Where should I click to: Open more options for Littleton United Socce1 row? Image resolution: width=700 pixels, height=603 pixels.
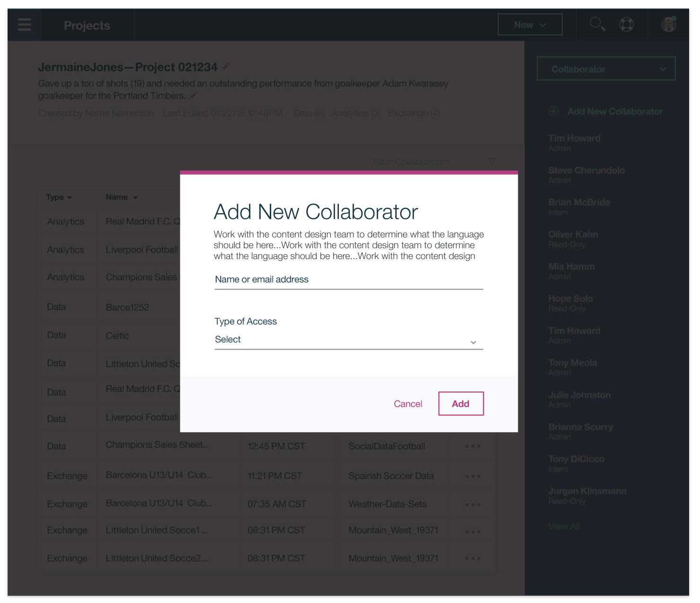tap(473, 531)
